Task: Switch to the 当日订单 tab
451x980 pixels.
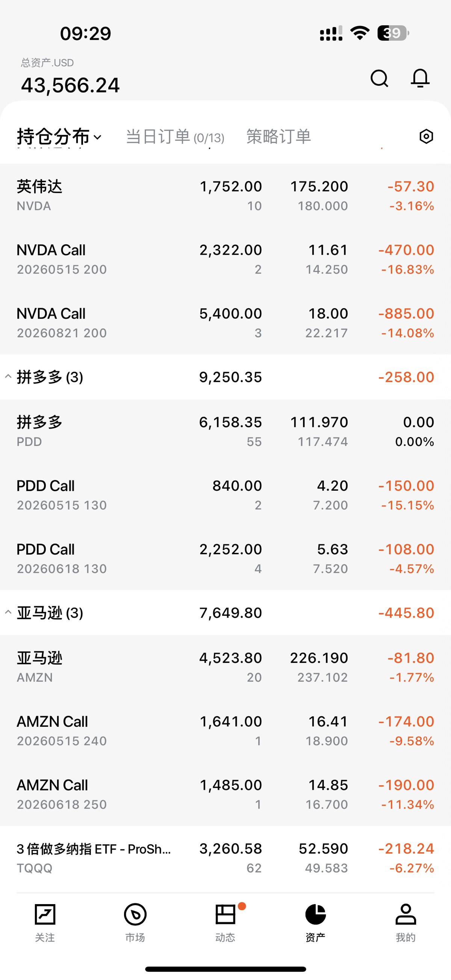Action: [x=175, y=136]
